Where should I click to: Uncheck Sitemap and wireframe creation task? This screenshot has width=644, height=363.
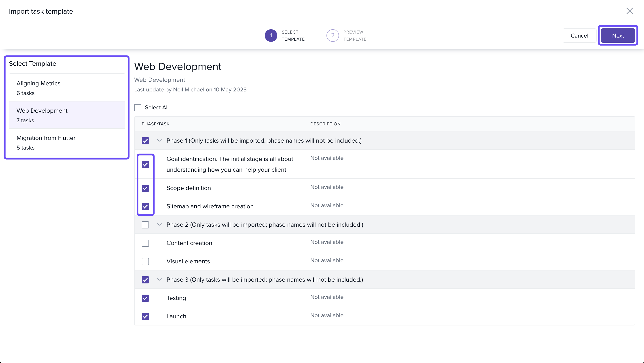[x=145, y=206]
